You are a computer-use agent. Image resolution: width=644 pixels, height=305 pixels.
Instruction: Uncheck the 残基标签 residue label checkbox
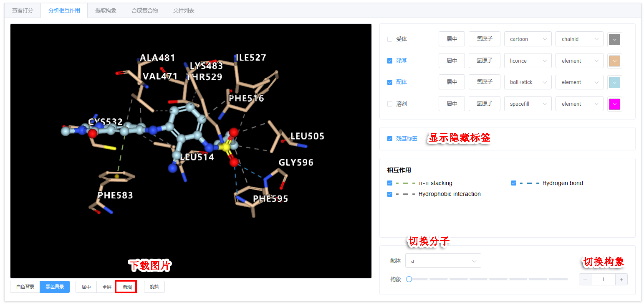(x=390, y=139)
